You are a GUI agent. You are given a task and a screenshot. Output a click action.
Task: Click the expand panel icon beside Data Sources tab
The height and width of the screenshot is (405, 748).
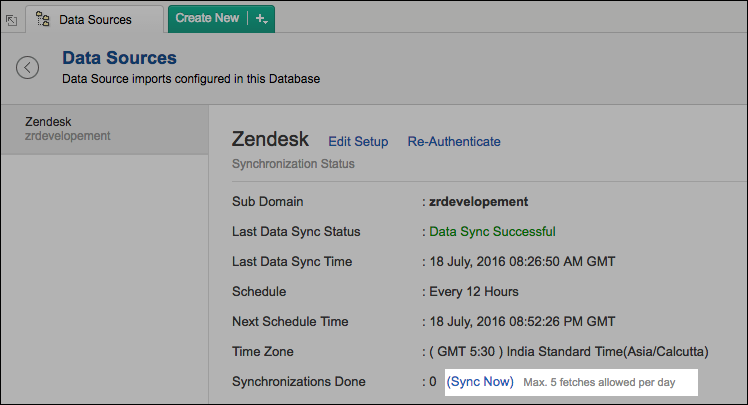click(x=12, y=19)
